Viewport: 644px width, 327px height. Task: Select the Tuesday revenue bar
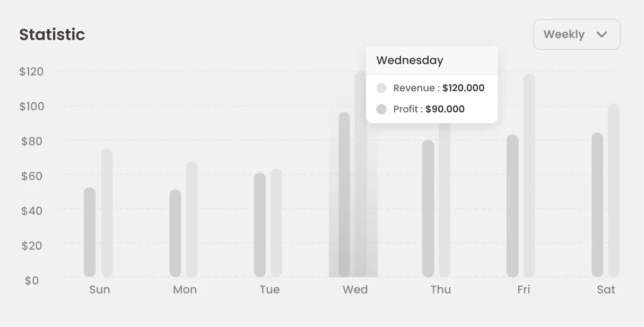pyautogui.click(x=276, y=223)
